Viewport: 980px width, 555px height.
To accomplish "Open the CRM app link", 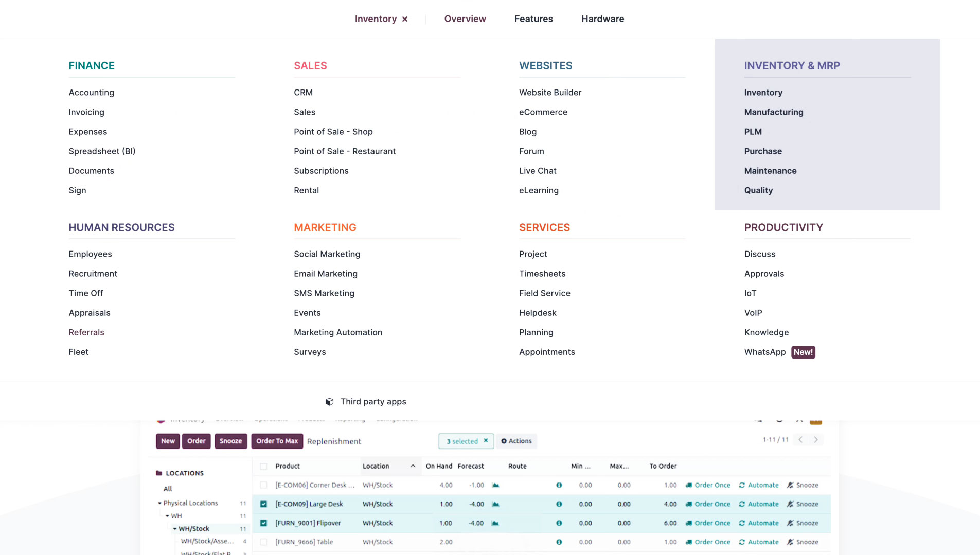I will click(x=303, y=93).
